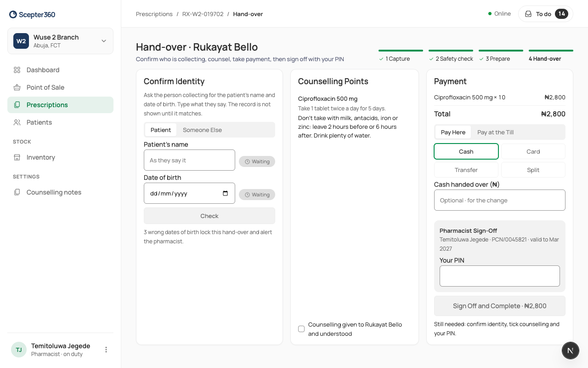Click the To do inbox icon
Screen dimensions: 588x368
(x=528, y=14)
